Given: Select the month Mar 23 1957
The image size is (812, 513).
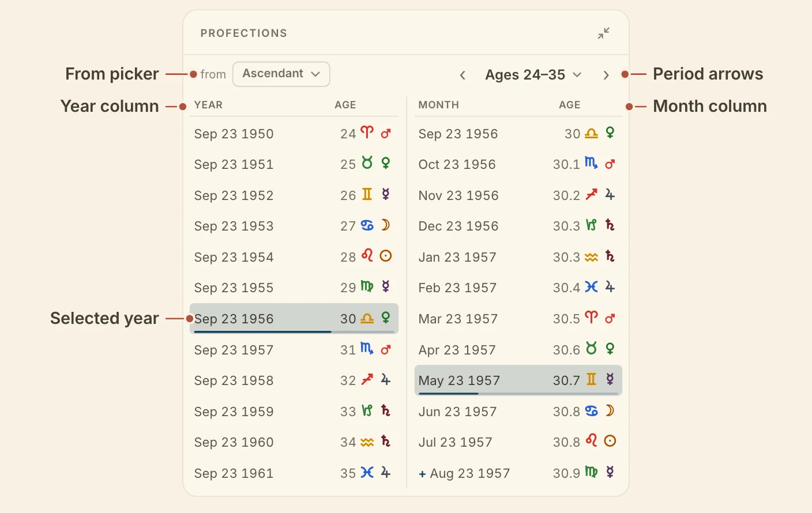Looking at the screenshot, I should (518, 319).
